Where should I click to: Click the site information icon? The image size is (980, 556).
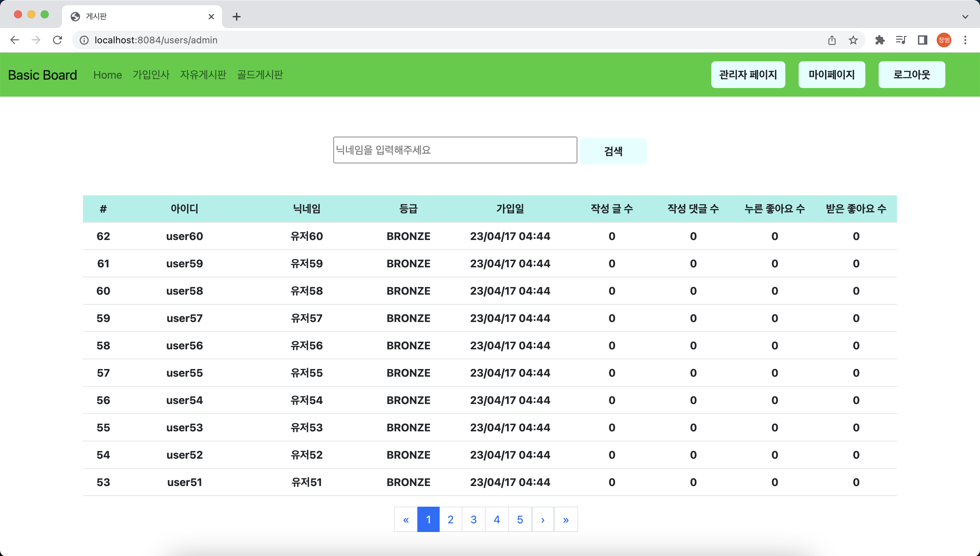[84, 40]
